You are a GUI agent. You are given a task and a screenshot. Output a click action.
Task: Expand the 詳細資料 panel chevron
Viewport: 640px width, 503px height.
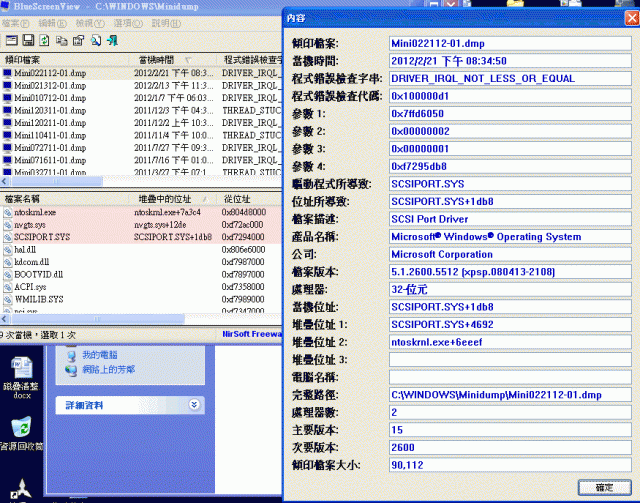[x=194, y=405]
